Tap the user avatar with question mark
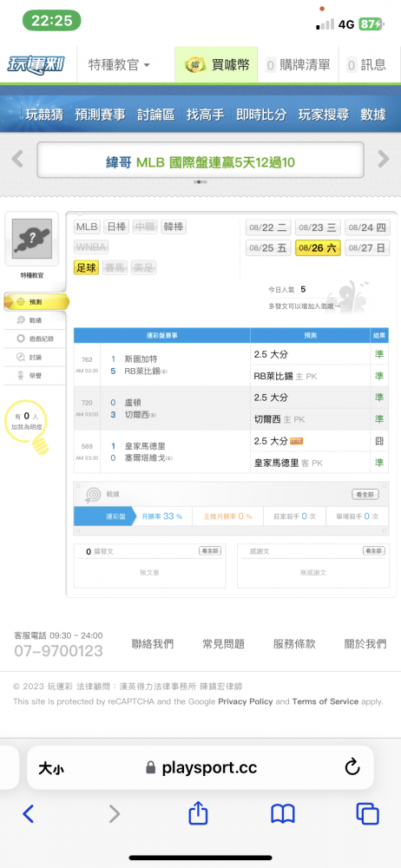The width and height of the screenshot is (401, 868). click(31, 239)
